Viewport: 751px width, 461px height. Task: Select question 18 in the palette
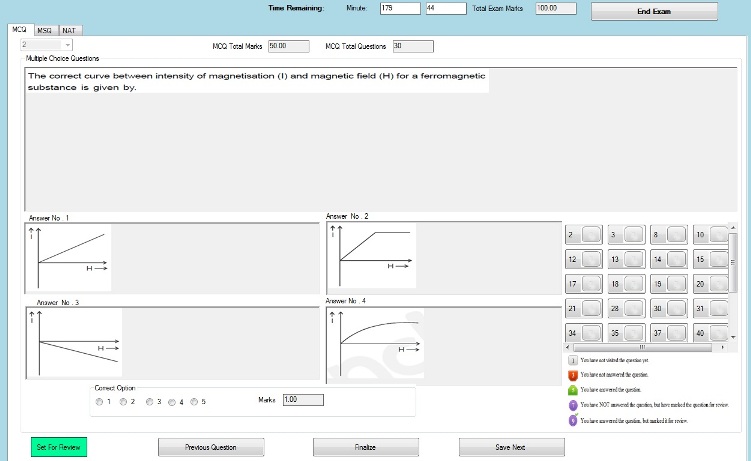pos(626,284)
